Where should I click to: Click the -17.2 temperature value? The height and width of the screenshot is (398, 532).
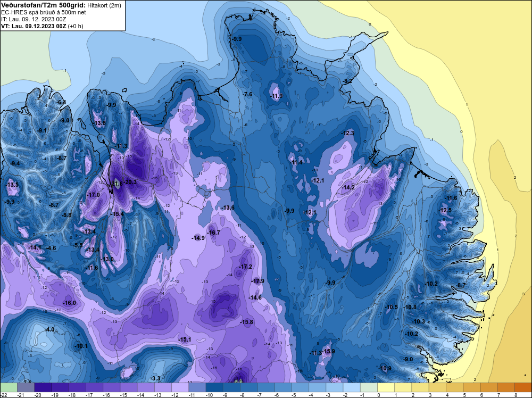[x=245, y=267]
